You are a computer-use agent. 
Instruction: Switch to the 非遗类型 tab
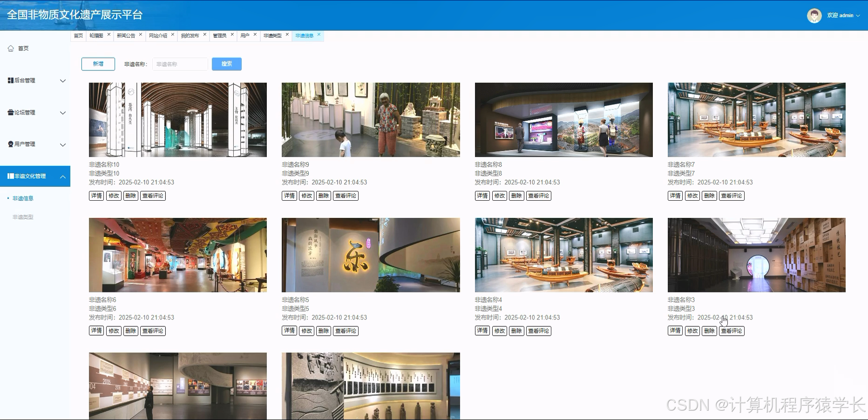coord(272,36)
